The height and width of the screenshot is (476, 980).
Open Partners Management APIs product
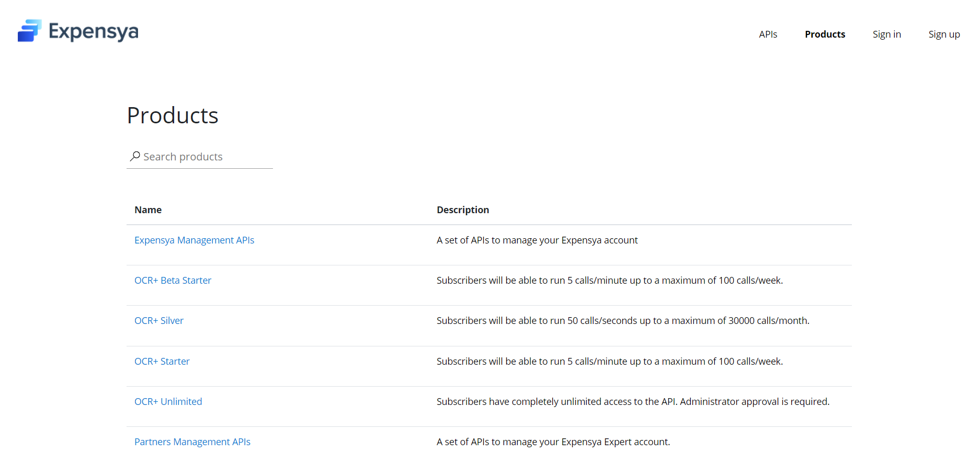coord(192,442)
